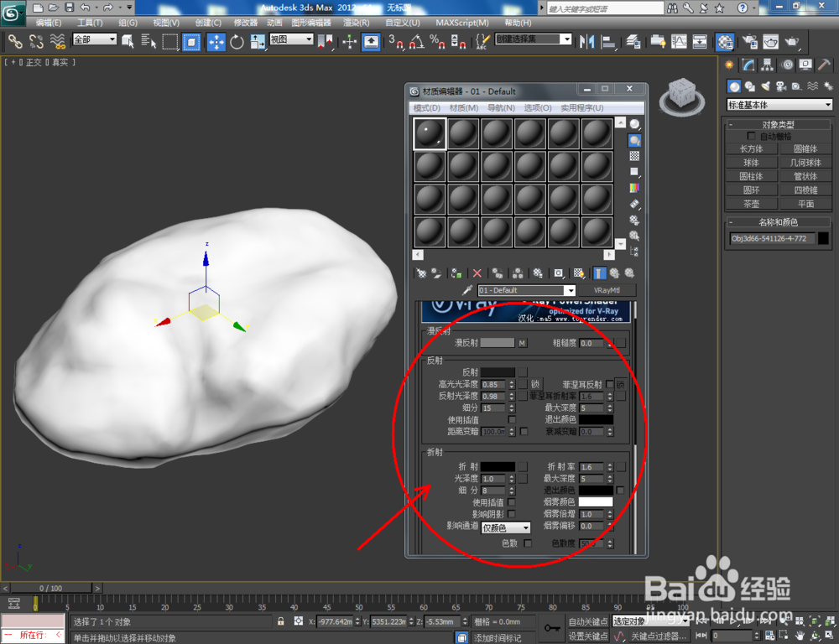Toggle the 3D Snaps button
This screenshot has height=644, width=839.
pyautogui.click(x=395, y=41)
